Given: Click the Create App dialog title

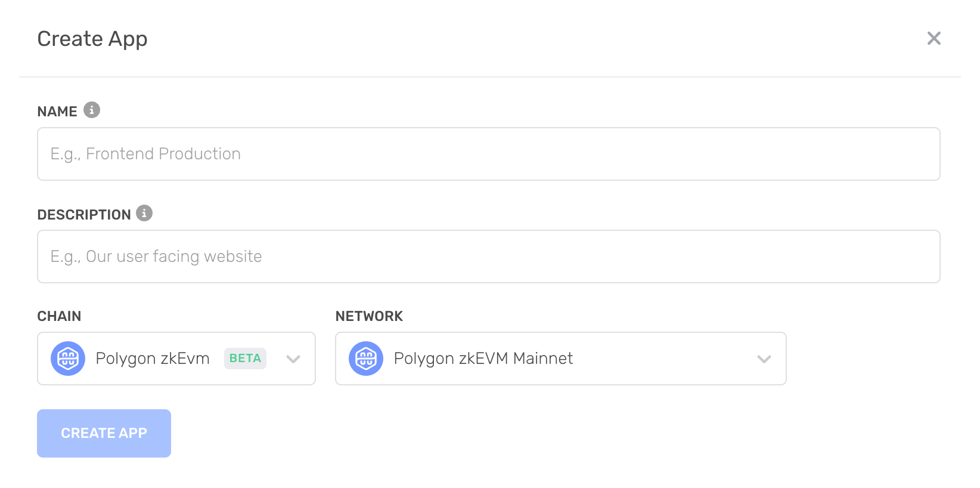Looking at the screenshot, I should [x=92, y=39].
